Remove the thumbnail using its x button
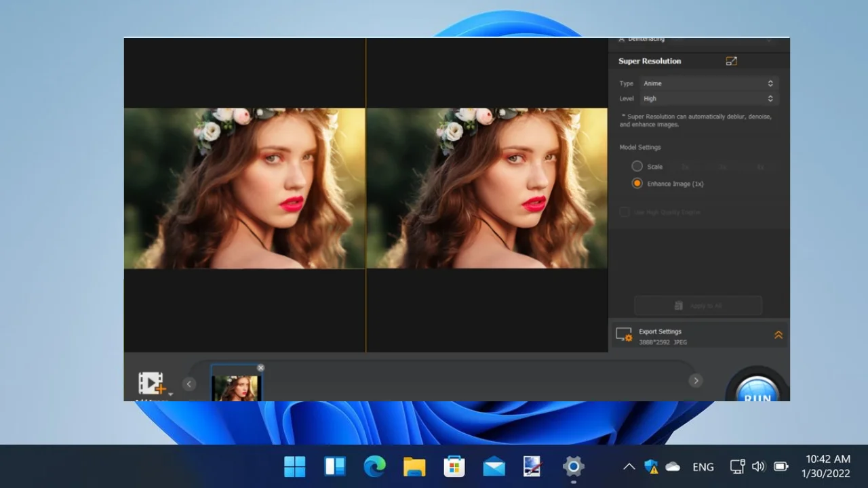This screenshot has width=868, height=488. (x=260, y=368)
